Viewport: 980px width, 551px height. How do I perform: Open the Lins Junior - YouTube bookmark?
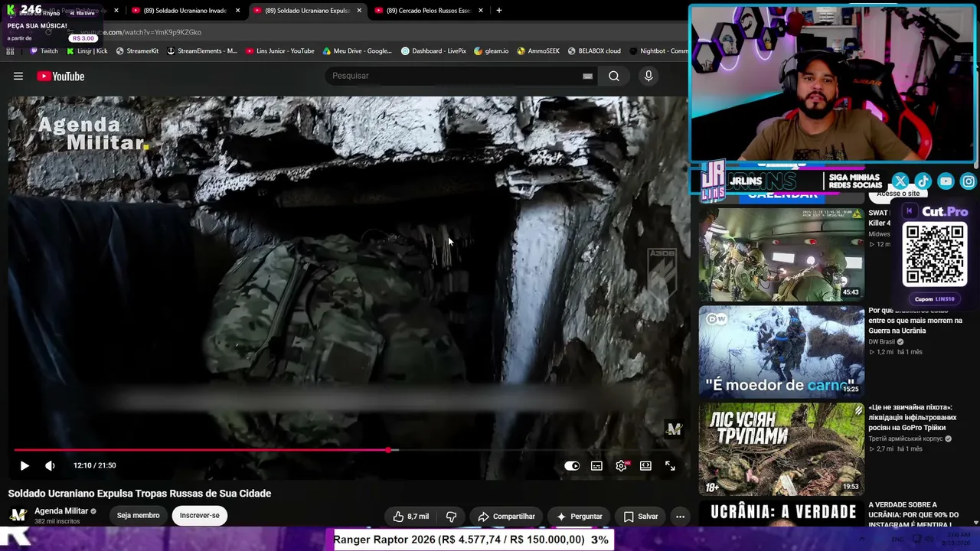[279, 51]
